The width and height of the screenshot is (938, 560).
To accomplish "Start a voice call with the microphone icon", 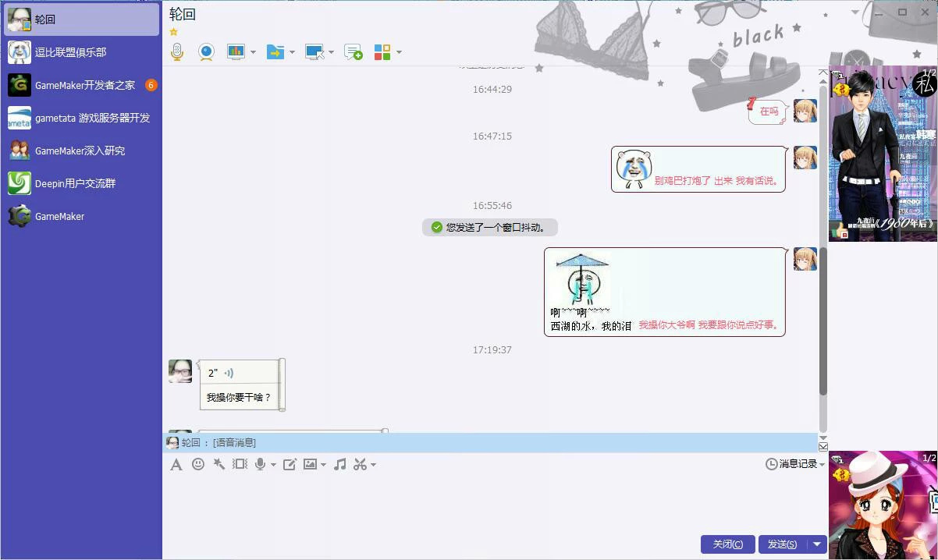I will pos(177,51).
